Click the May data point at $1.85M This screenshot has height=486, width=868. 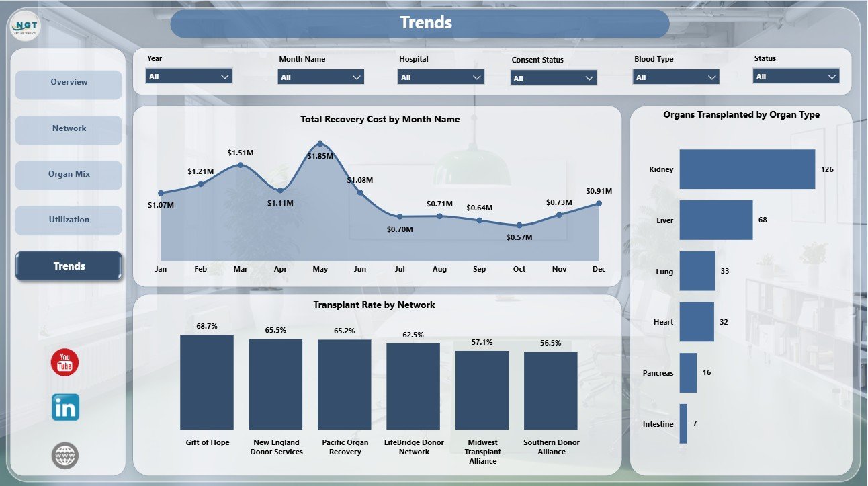point(320,144)
